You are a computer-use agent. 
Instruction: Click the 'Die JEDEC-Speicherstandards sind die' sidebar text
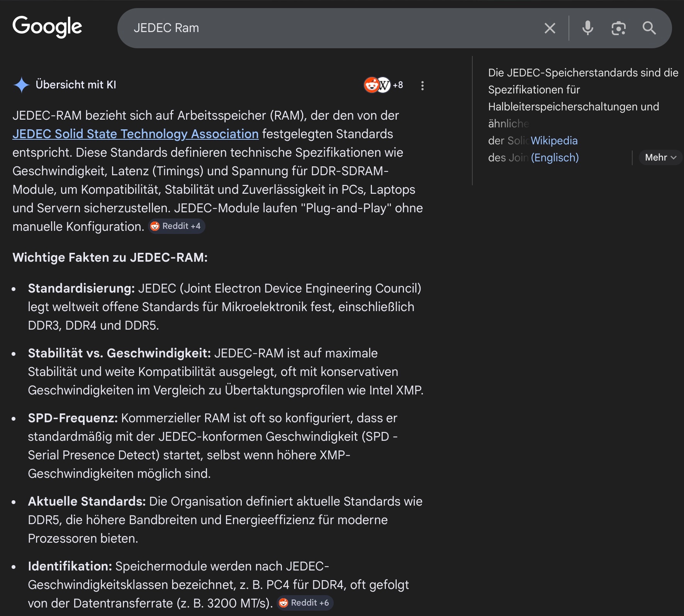coord(583,73)
